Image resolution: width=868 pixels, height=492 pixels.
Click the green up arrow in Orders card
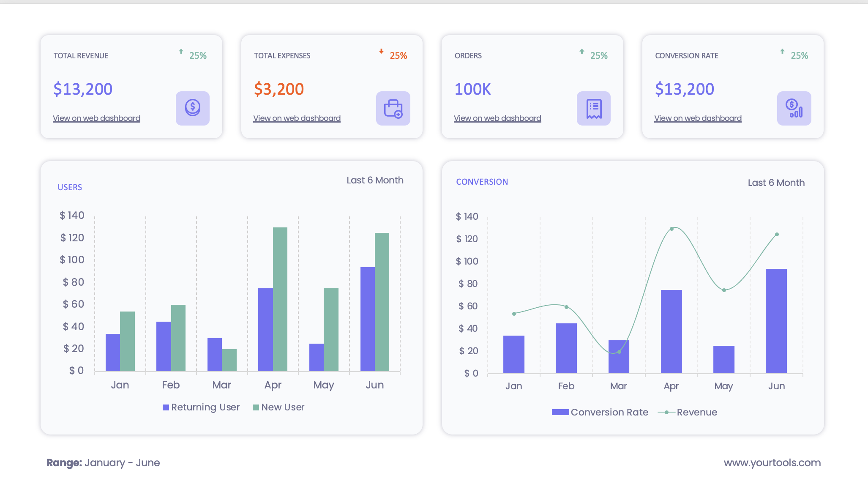pos(582,51)
